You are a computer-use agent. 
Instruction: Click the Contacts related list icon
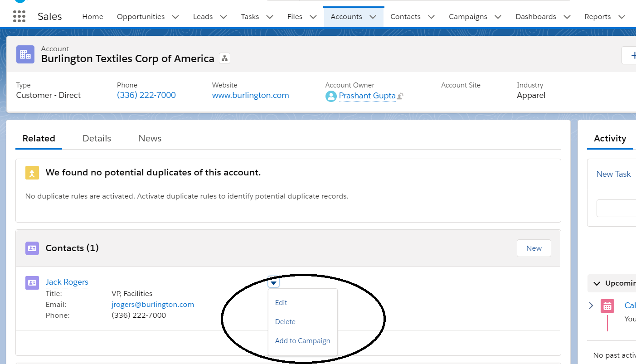(x=32, y=248)
